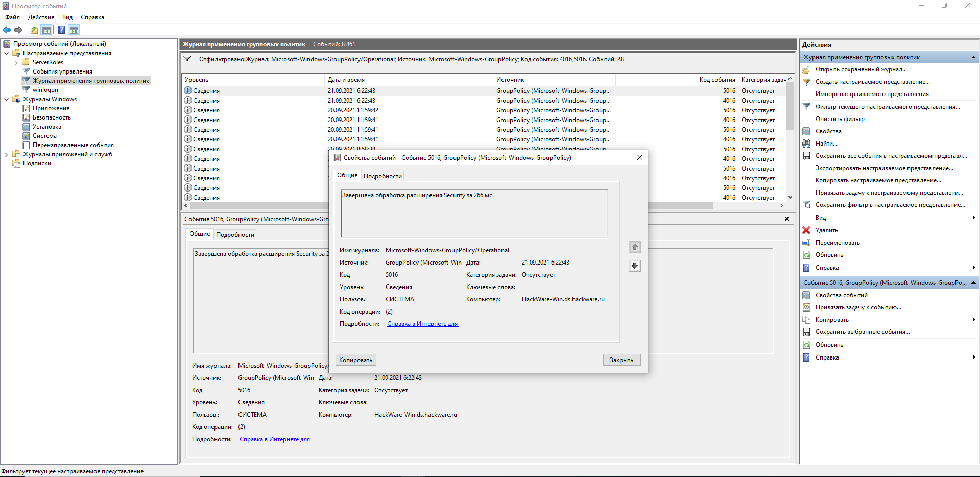Select the winlogon filter view
The width and height of the screenshot is (980, 477).
pyautogui.click(x=45, y=90)
